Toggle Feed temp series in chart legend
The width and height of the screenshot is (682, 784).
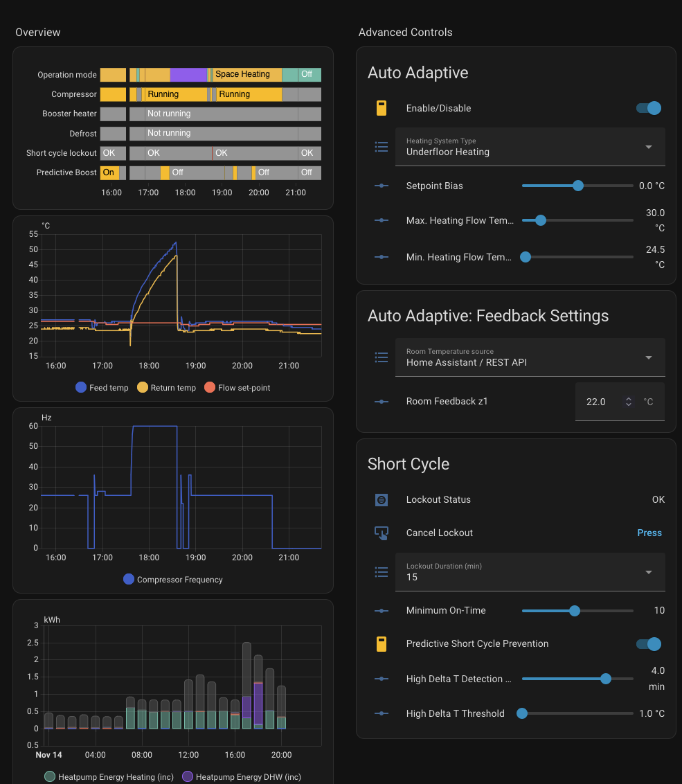tap(102, 388)
